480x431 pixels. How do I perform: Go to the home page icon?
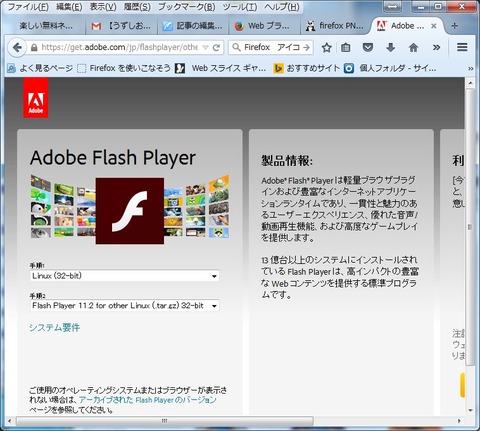click(413, 47)
